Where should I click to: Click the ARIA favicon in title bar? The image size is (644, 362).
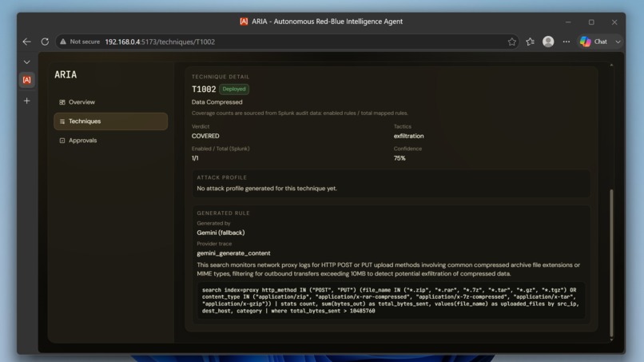tap(244, 22)
